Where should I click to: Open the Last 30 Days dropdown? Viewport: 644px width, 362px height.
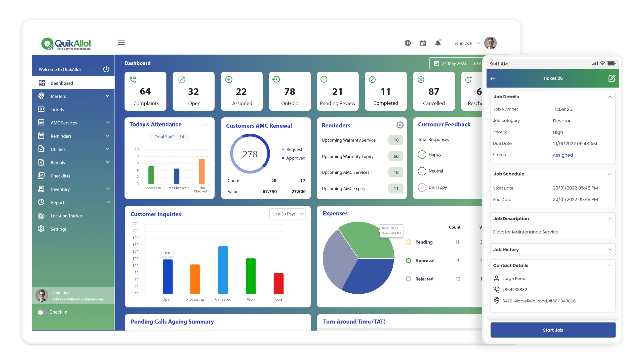pos(287,214)
